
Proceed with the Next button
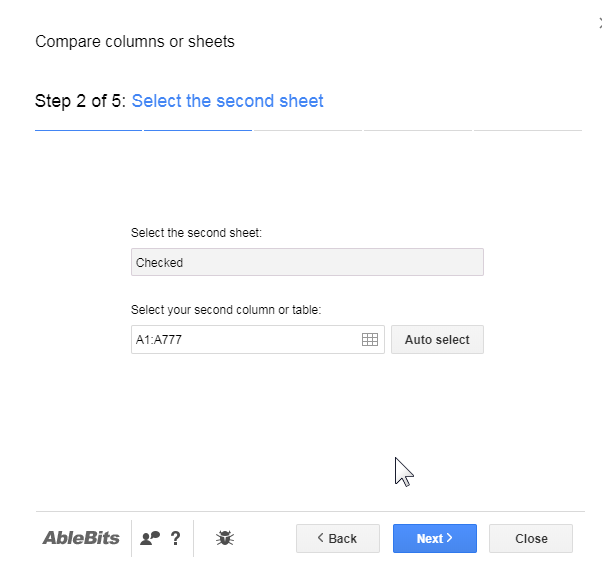coord(434,538)
